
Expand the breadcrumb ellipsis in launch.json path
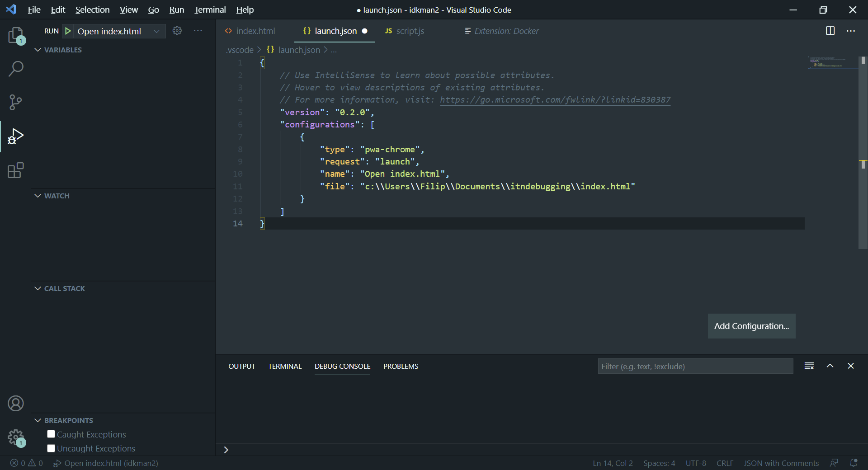[x=334, y=50]
